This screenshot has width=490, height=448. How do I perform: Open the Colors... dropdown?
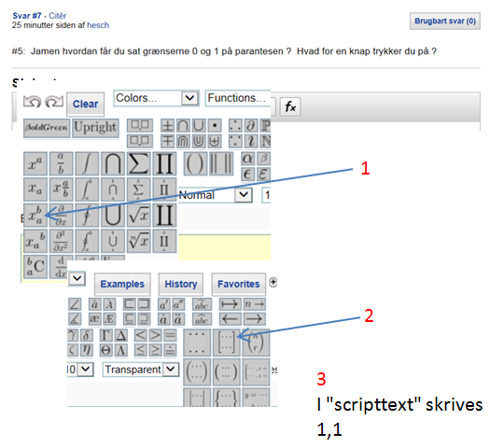(157, 98)
